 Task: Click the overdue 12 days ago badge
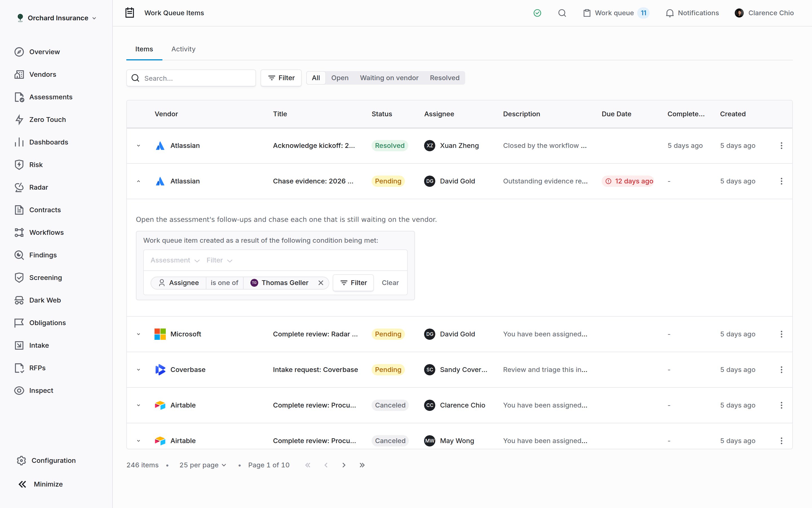tap(628, 181)
